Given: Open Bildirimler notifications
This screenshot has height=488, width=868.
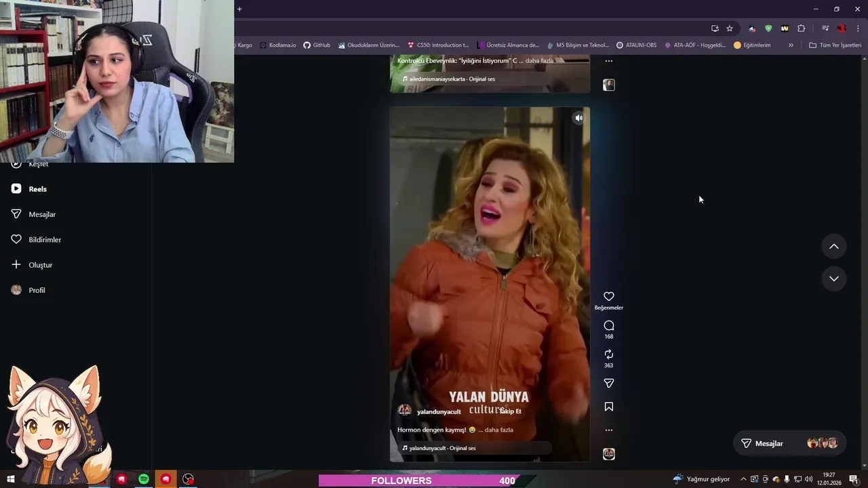Looking at the screenshot, I should pos(45,239).
